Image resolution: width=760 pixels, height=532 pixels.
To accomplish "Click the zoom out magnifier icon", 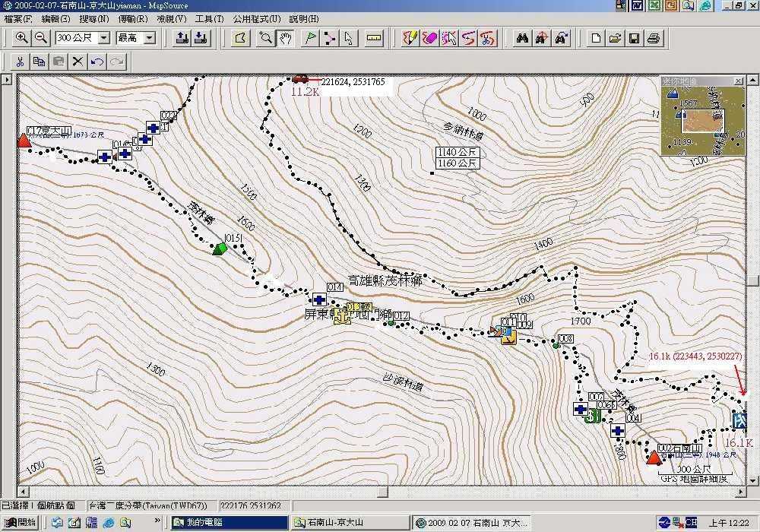I will point(41,37).
